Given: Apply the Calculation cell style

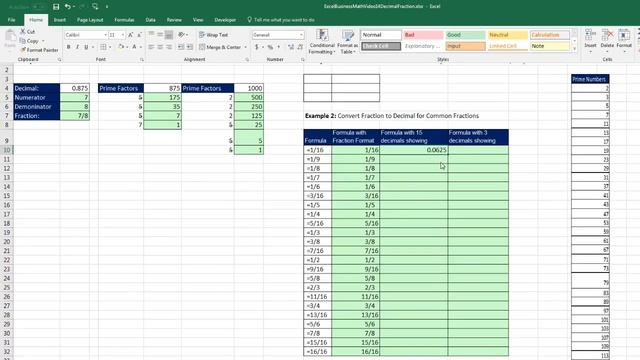Looking at the screenshot, I should 550,35.
